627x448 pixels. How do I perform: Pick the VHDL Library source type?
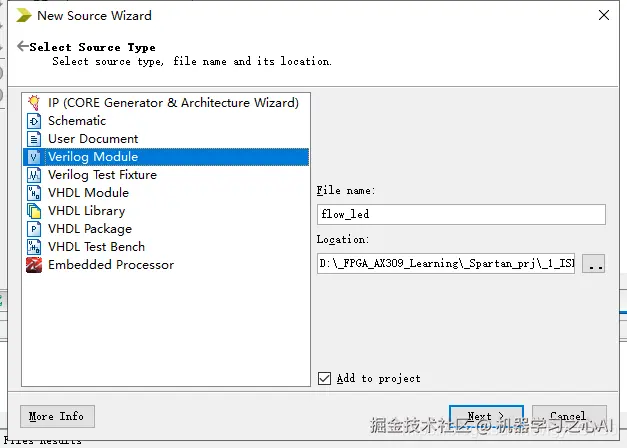(x=166, y=211)
